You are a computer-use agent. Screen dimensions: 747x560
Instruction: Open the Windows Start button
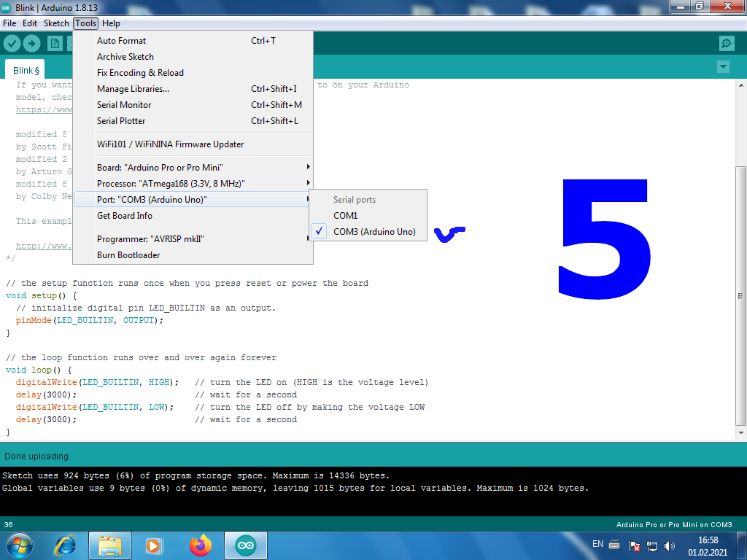[20, 545]
